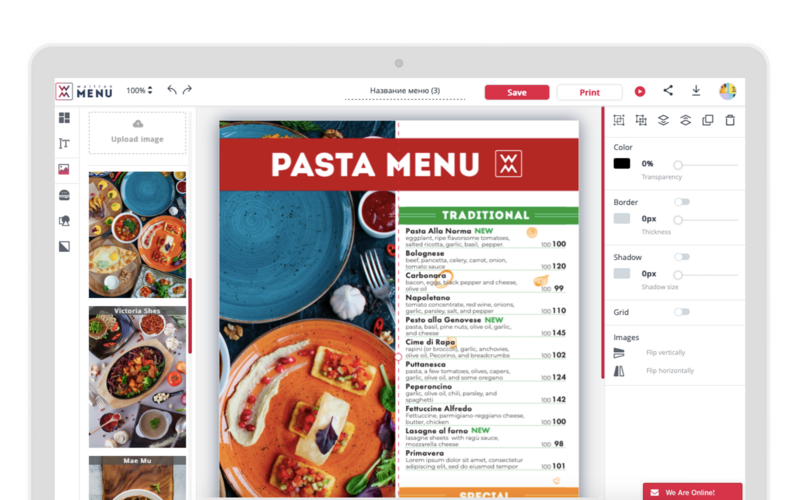
Task: Select the Puttanesca menu item
Action: tap(486, 371)
